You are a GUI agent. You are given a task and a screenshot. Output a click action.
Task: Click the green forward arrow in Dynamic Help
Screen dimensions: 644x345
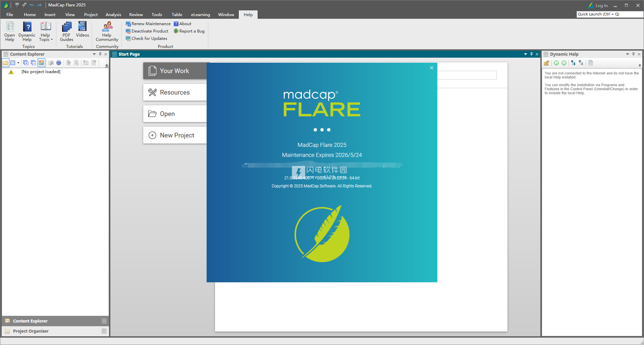(564, 63)
